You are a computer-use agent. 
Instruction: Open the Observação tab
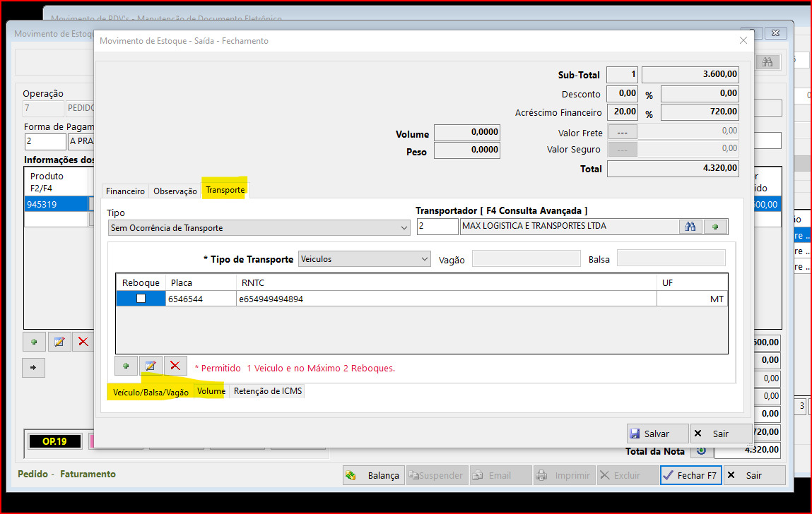tap(175, 191)
